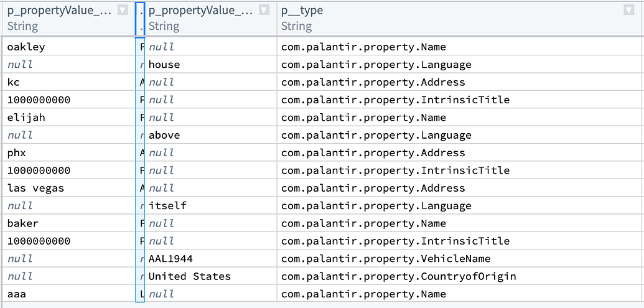Select the 'United States' cell
Image resolution: width=644 pixels, height=308 pixels.
pos(189,276)
